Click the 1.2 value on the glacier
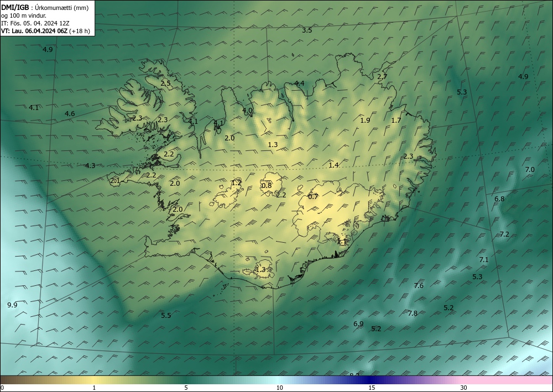The width and height of the screenshot is (553, 392). point(236,182)
